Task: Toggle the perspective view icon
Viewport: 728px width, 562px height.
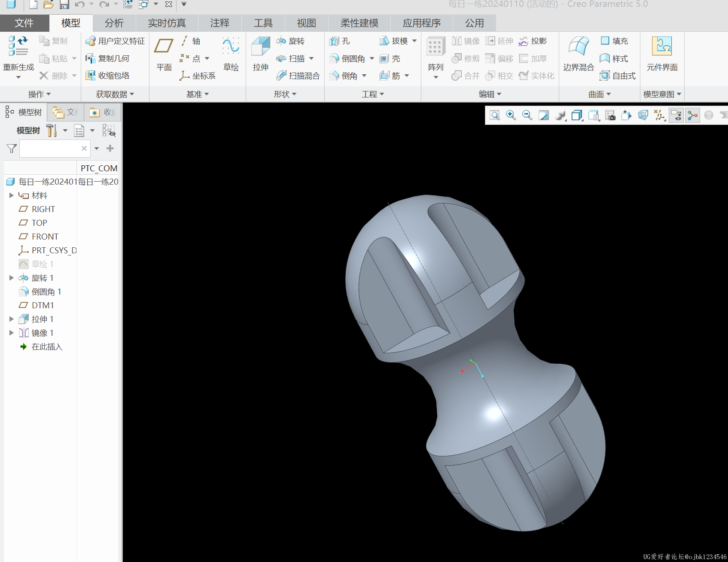Action: tap(643, 115)
